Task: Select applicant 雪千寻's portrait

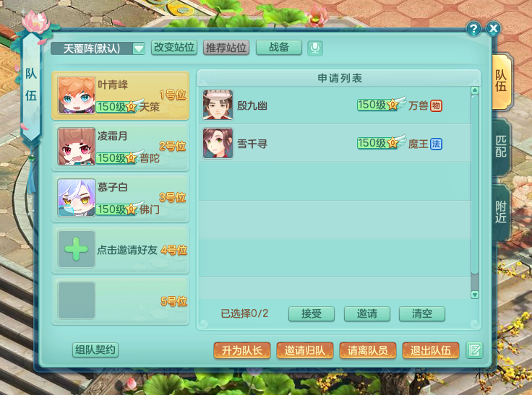Action: pos(218,143)
